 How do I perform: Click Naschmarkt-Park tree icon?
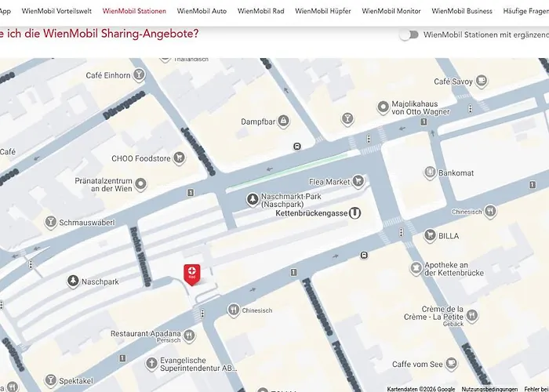coord(253,199)
